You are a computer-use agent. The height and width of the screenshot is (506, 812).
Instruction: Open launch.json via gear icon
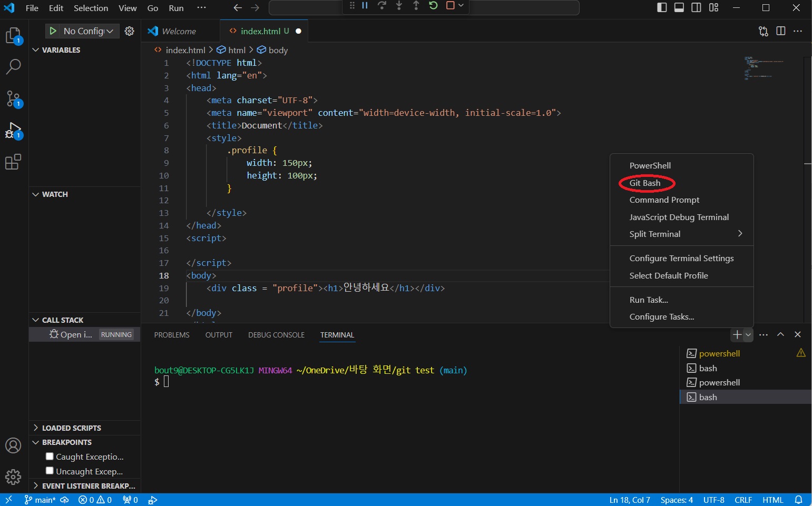coord(130,31)
